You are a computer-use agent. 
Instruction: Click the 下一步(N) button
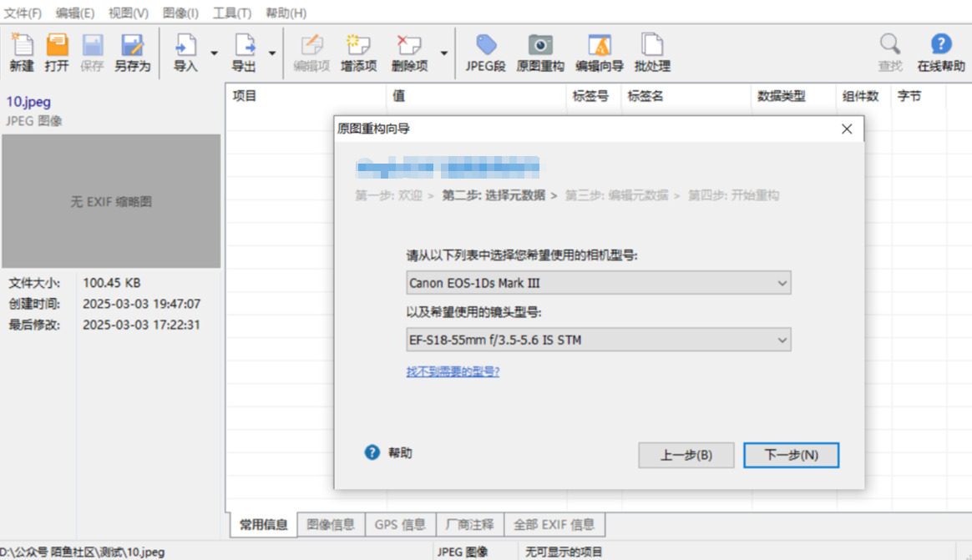[x=791, y=455]
